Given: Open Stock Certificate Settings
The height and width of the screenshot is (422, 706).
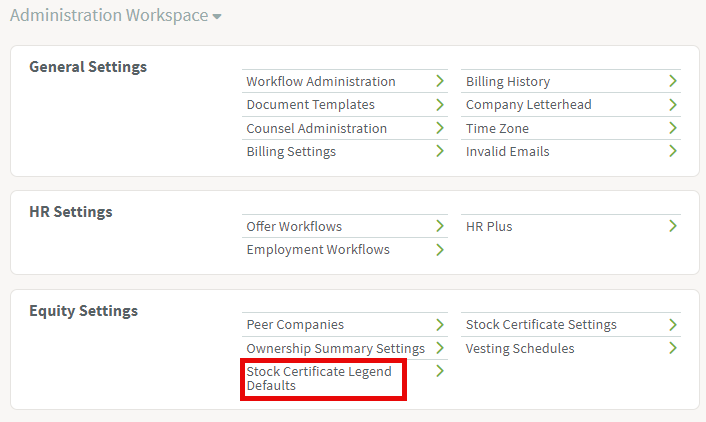Looking at the screenshot, I should [541, 325].
